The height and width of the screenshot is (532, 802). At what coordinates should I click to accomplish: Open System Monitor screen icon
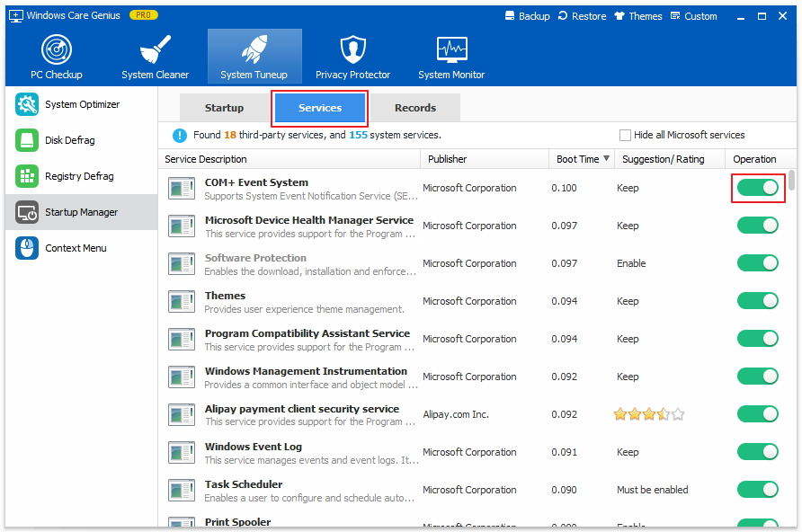click(451, 49)
